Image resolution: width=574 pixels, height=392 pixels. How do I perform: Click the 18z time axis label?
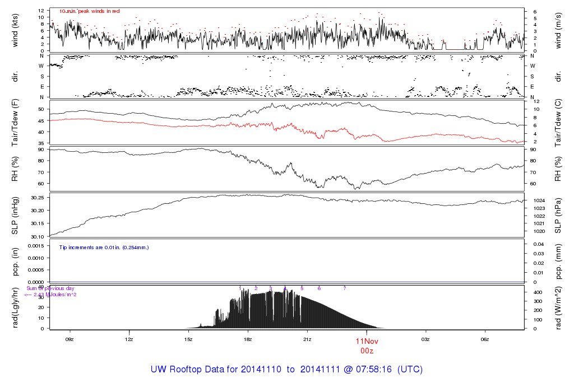click(248, 339)
